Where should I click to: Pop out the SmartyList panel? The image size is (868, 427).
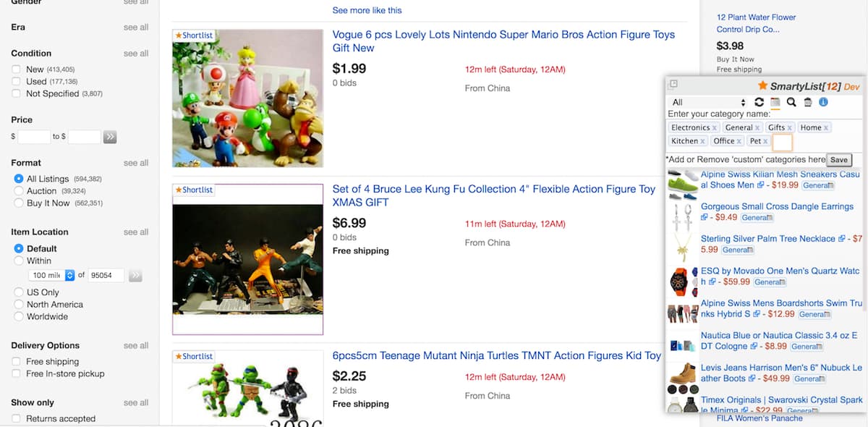click(673, 85)
